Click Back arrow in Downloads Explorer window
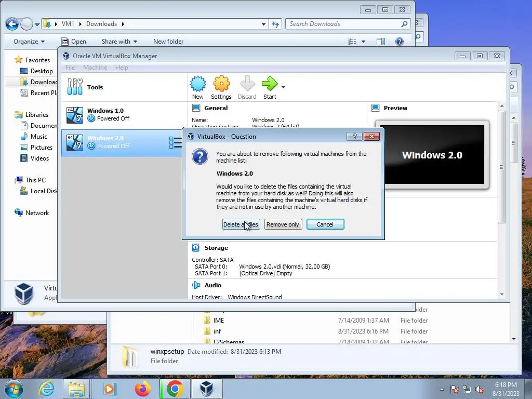 [12, 24]
